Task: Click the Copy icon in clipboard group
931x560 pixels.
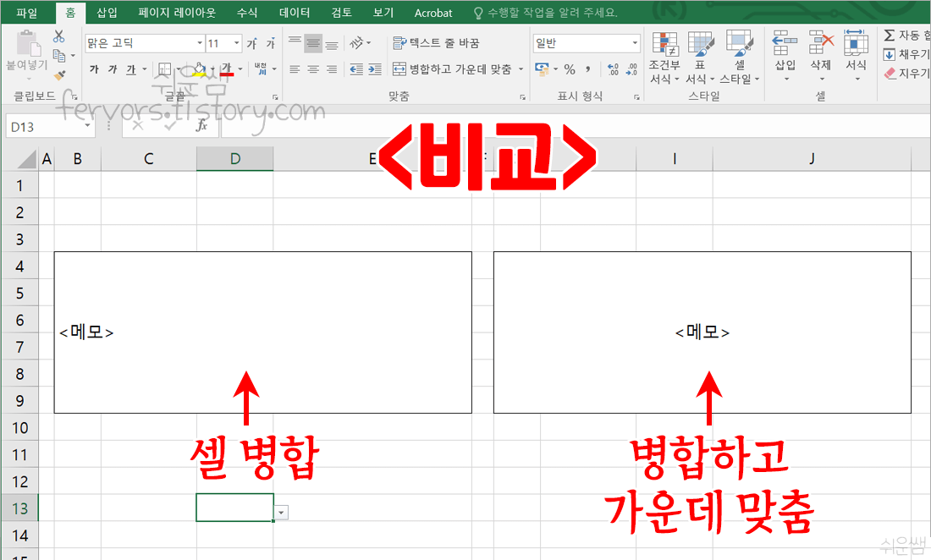Action: click(x=58, y=55)
